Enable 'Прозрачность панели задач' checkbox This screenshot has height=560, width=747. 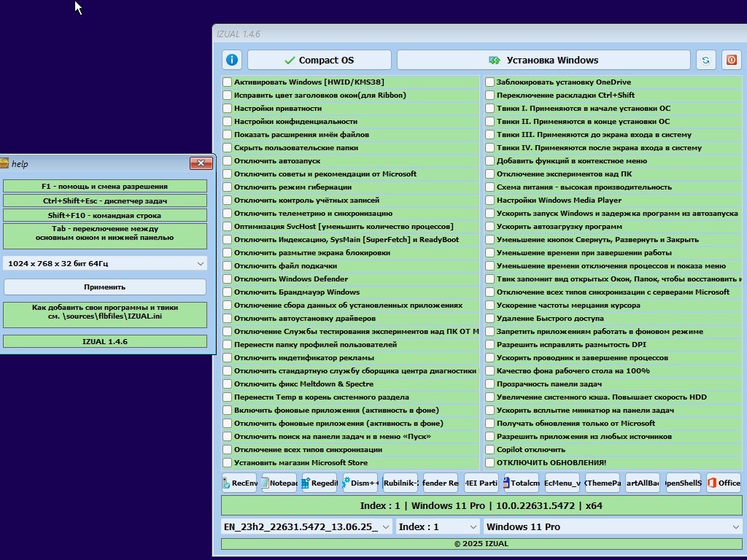tap(489, 384)
